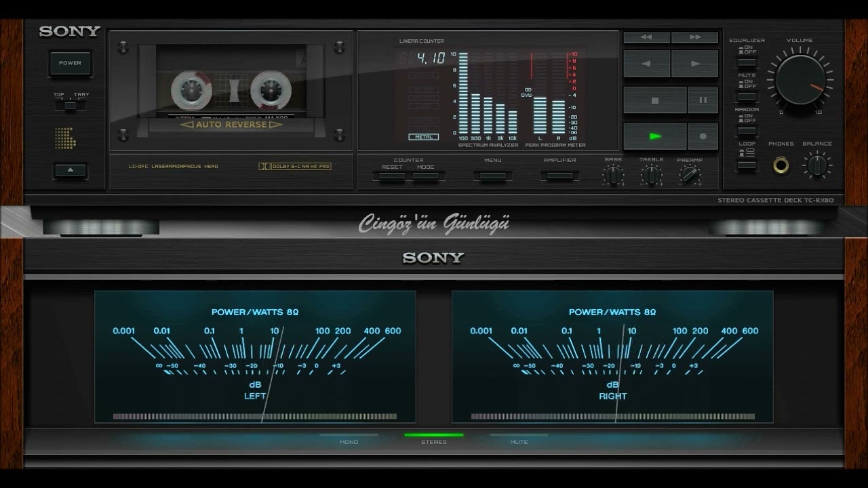
Task: Click the TREBLE knob
Action: click(651, 175)
